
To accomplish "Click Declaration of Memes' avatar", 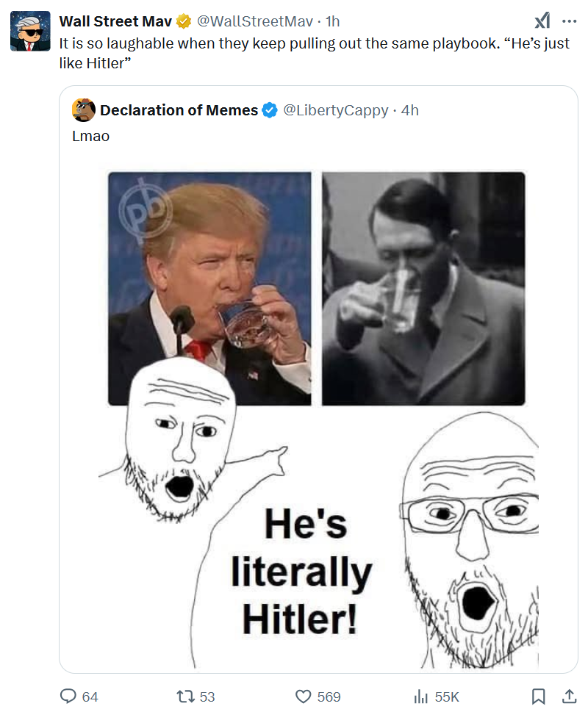I will pos(80,110).
